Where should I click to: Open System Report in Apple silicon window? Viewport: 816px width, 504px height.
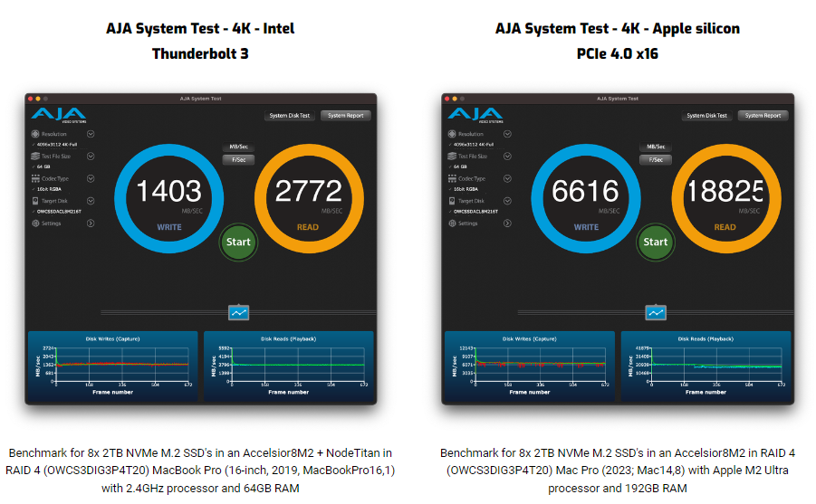[763, 116]
